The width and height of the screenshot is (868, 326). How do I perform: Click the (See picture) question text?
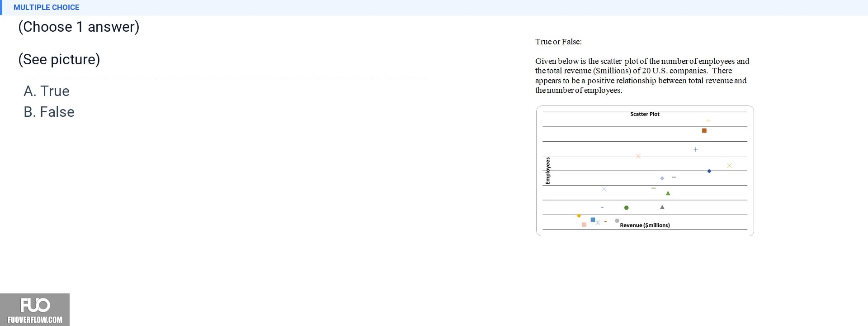point(59,59)
